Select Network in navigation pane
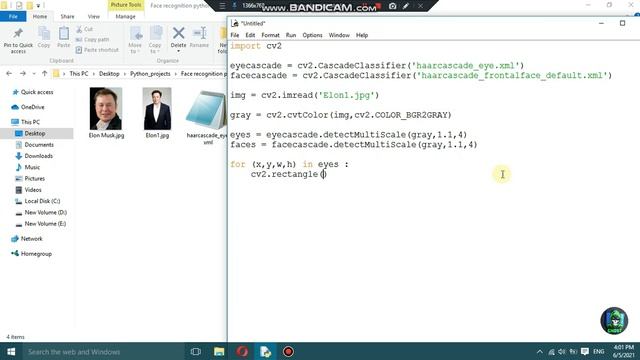 coord(31,238)
